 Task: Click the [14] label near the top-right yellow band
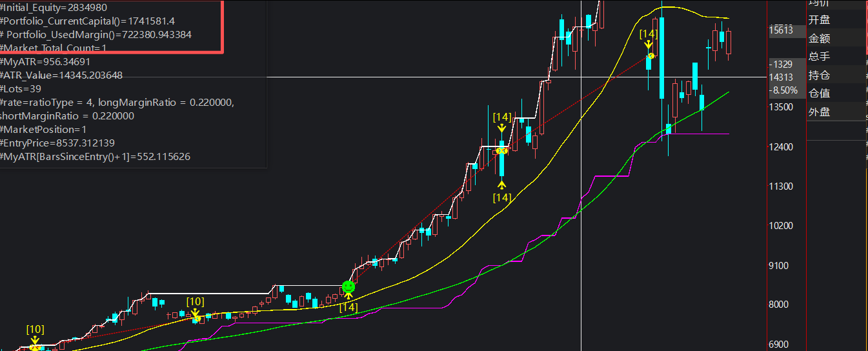(648, 34)
